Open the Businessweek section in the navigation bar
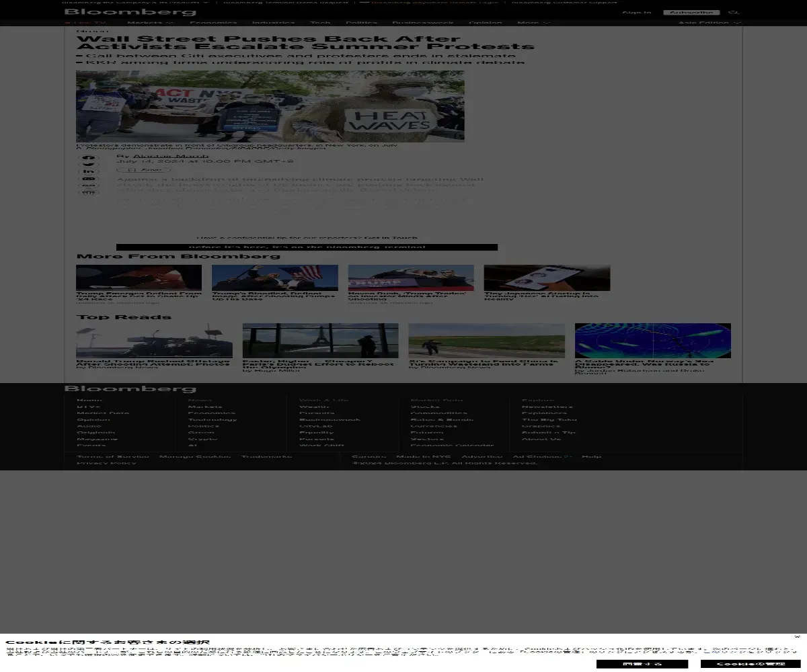Viewport: 807px width, 672px height. (x=423, y=23)
